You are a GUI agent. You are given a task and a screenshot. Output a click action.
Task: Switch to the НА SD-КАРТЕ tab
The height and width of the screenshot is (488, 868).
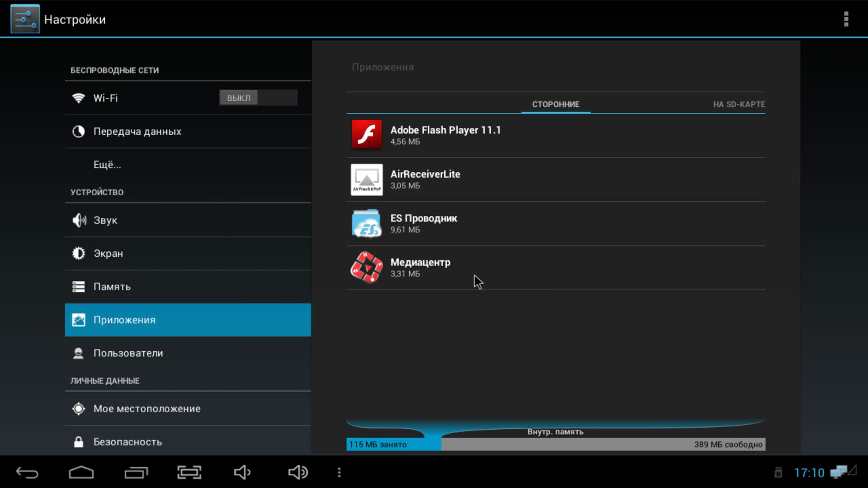click(x=739, y=104)
